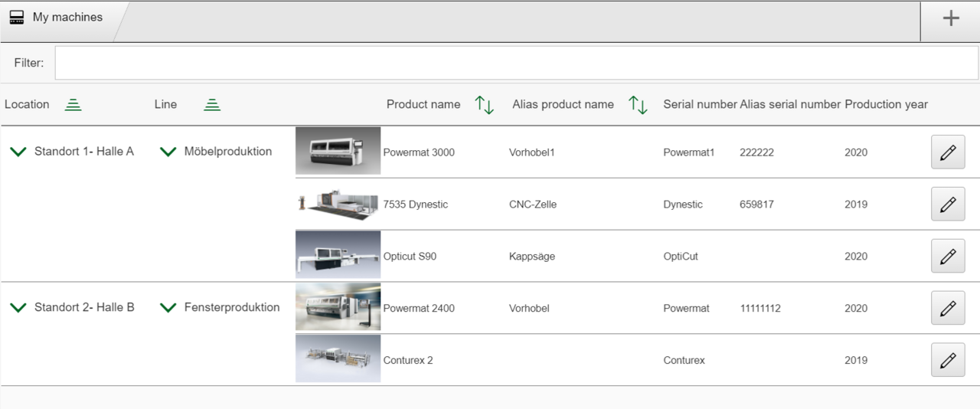The image size is (980, 409).
Task: Collapse Standort 2- Halle B location
Action: tap(18, 307)
